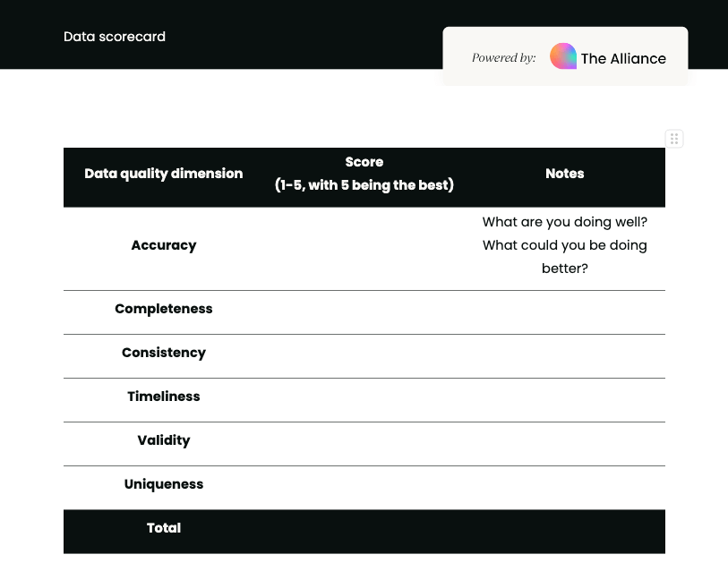728x563 pixels.
Task: Select the Powered by label text
Action: click(502, 57)
